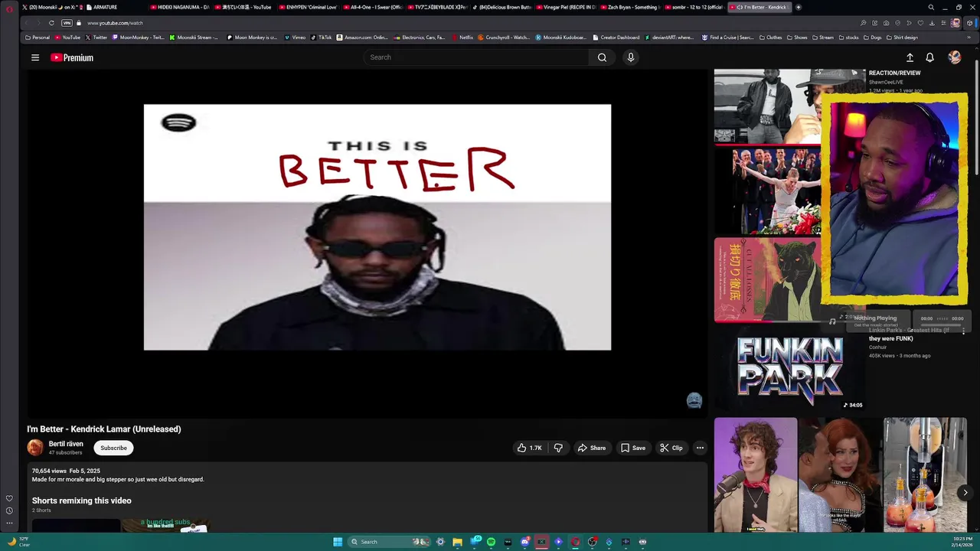Switch to the Zach Bryan tab
This screenshot has width=980, height=551.
click(629, 7)
